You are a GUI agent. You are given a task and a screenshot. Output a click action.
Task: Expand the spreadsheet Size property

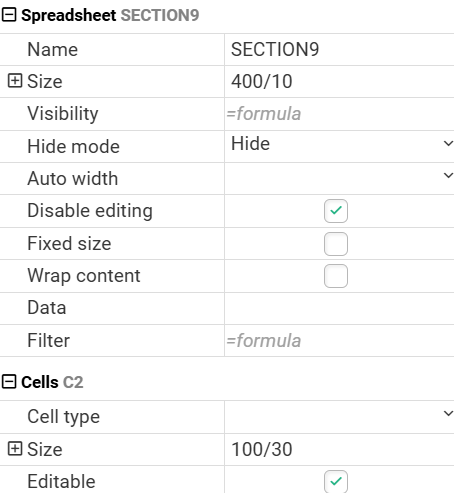point(15,81)
